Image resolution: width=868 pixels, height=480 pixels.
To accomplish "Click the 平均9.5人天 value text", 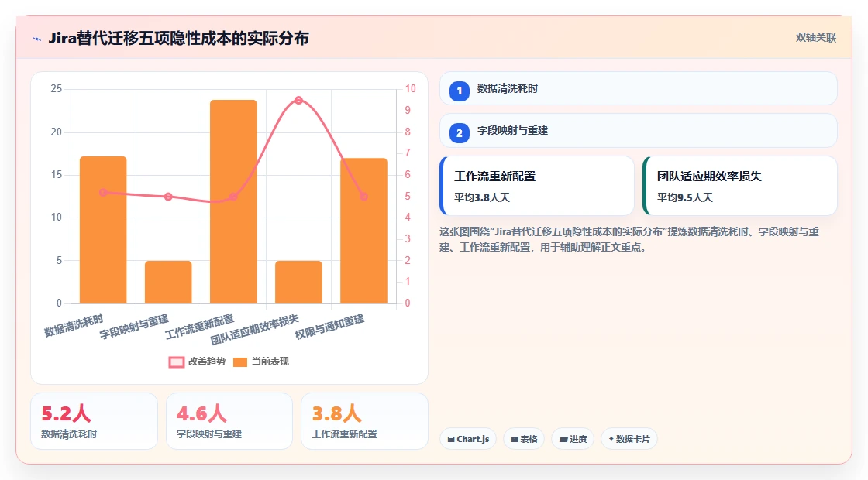I will (685, 197).
